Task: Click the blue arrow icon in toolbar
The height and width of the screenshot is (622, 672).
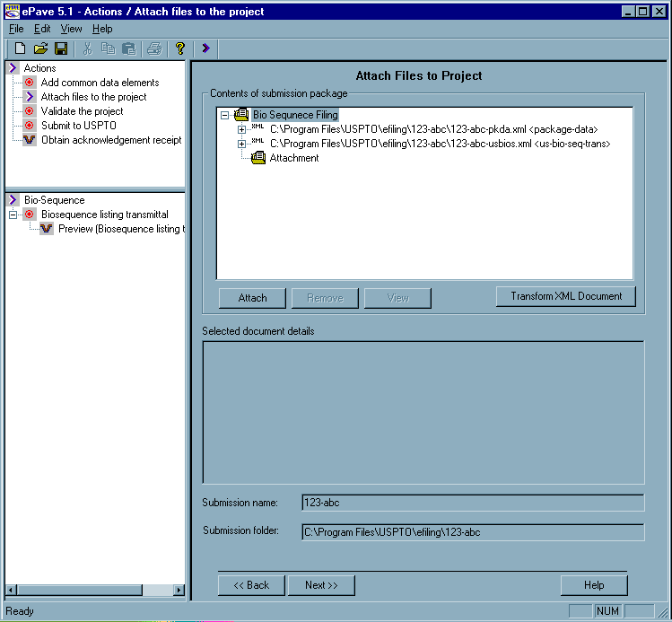Action: 205,48
